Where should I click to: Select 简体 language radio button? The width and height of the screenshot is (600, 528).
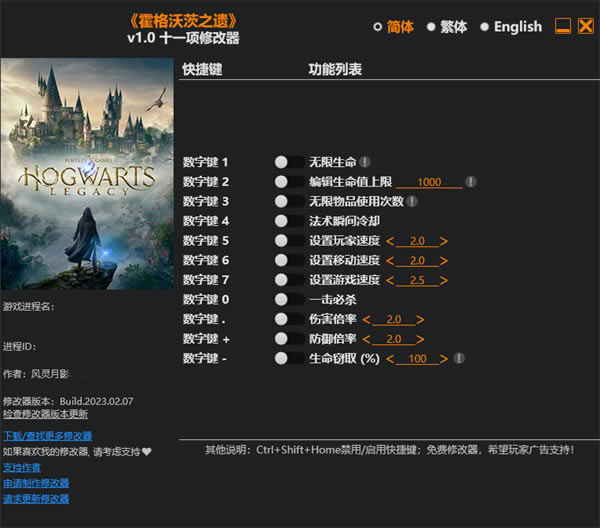[x=378, y=27]
